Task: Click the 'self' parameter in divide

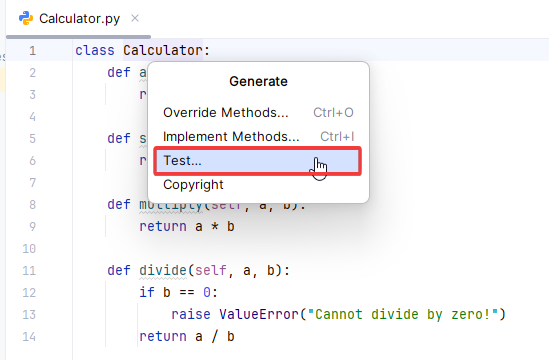Action: pyautogui.click(x=210, y=270)
